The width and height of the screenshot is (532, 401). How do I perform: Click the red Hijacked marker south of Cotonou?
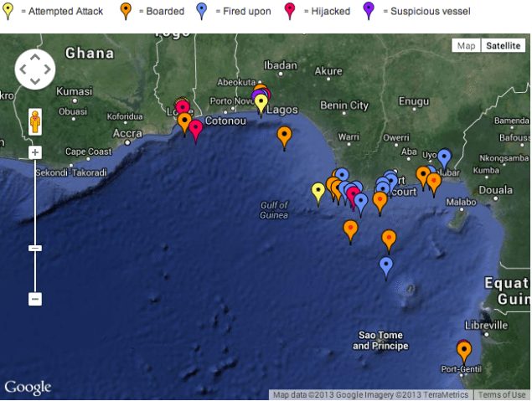pyautogui.click(x=195, y=129)
